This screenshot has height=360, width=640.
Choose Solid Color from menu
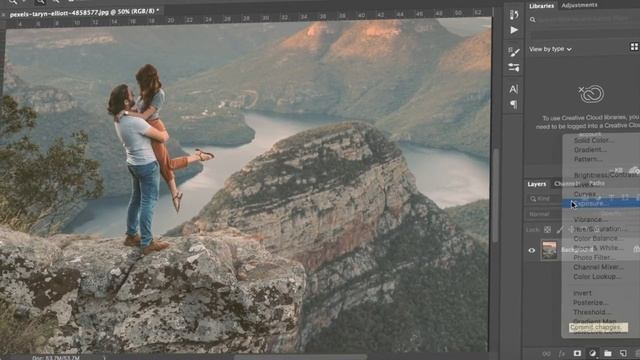pyautogui.click(x=593, y=140)
